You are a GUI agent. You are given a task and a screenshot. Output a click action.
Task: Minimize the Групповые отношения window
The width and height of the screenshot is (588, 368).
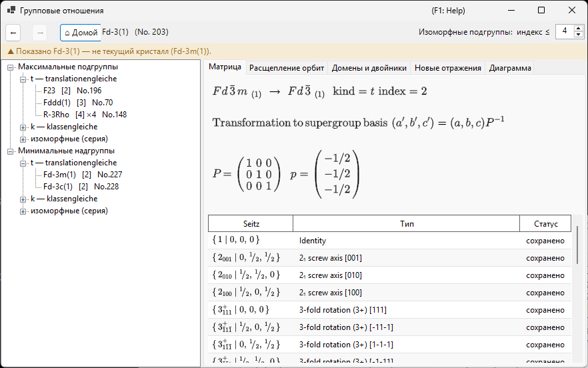(x=512, y=11)
